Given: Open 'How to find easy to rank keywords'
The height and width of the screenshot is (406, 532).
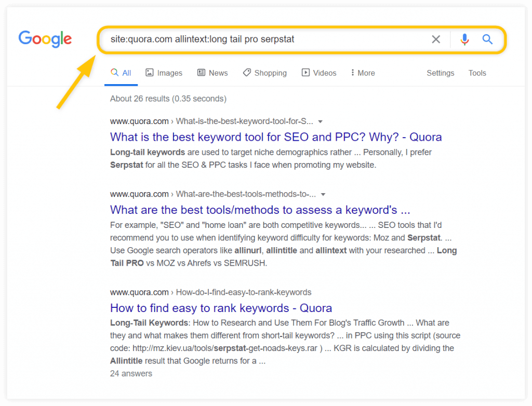Looking at the screenshot, I should click(x=221, y=308).
